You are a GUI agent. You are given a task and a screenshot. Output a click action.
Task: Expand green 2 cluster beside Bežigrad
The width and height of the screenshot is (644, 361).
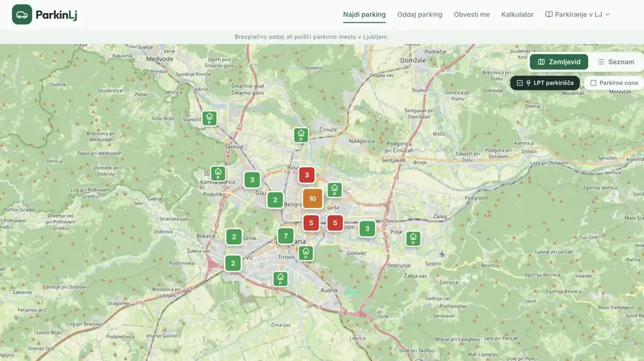pos(275,200)
